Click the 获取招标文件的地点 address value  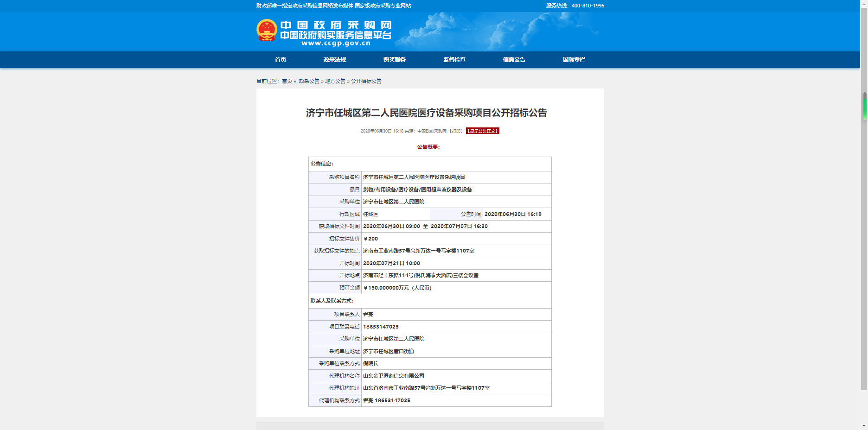[x=419, y=251]
